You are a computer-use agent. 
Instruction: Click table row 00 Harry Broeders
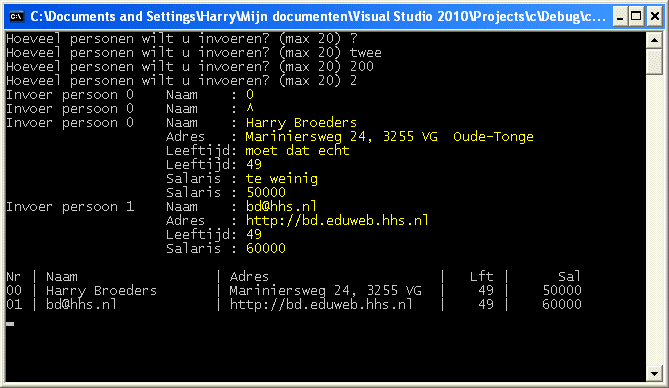click(294, 291)
